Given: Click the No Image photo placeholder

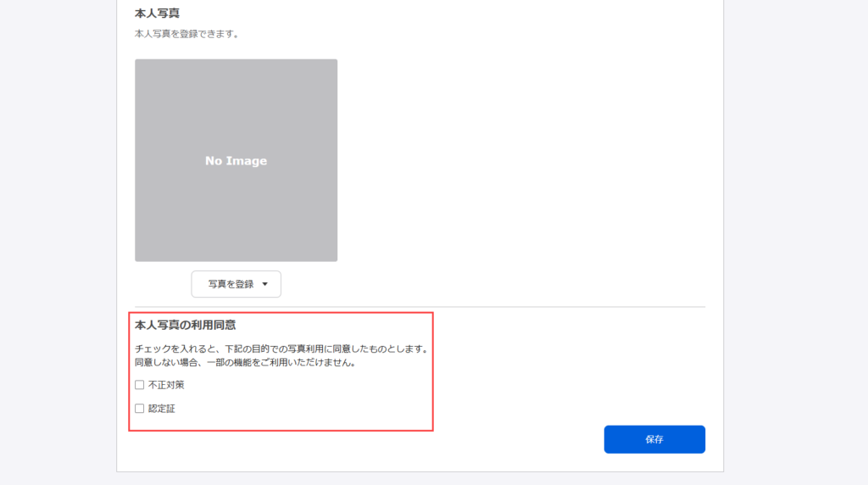Looking at the screenshot, I should (236, 160).
